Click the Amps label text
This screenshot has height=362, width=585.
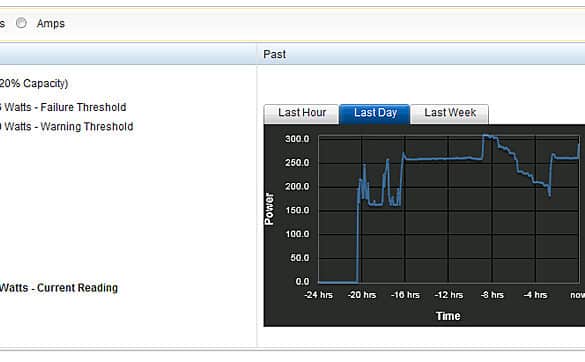pos(50,24)
